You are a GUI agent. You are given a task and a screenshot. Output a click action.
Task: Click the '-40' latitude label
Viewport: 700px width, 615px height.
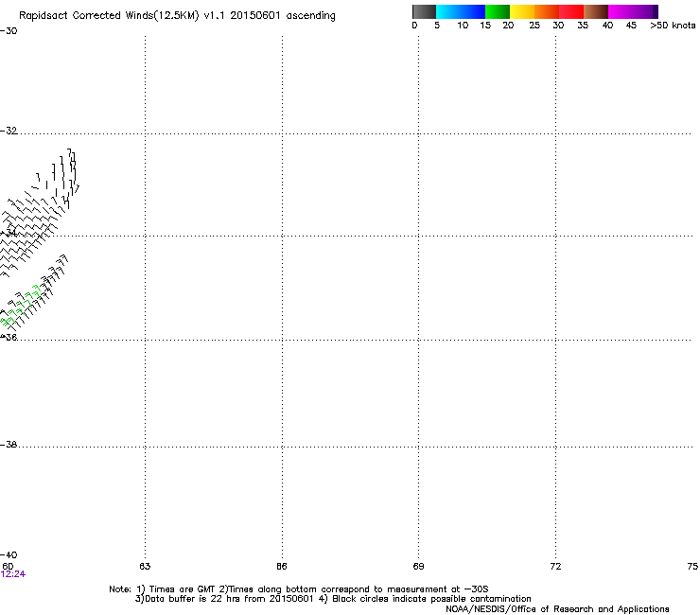(x=9, y=555)
